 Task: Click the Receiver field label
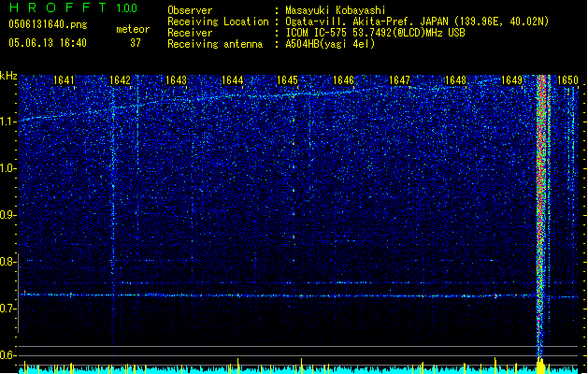click(190, 33)
